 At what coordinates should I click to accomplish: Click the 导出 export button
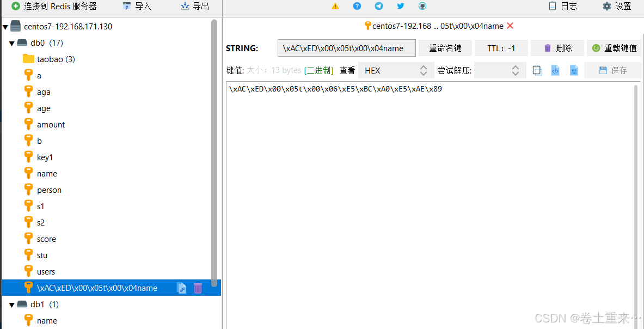[195, 6]
